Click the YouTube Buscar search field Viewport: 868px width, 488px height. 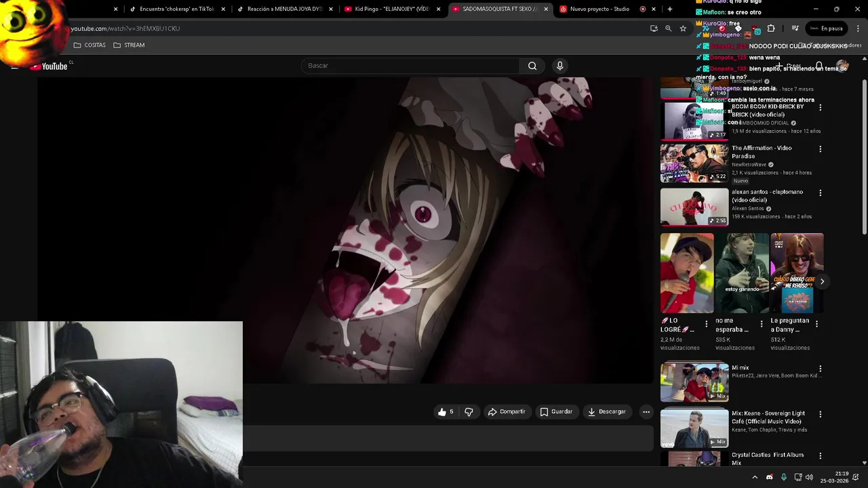click(410, 66)
